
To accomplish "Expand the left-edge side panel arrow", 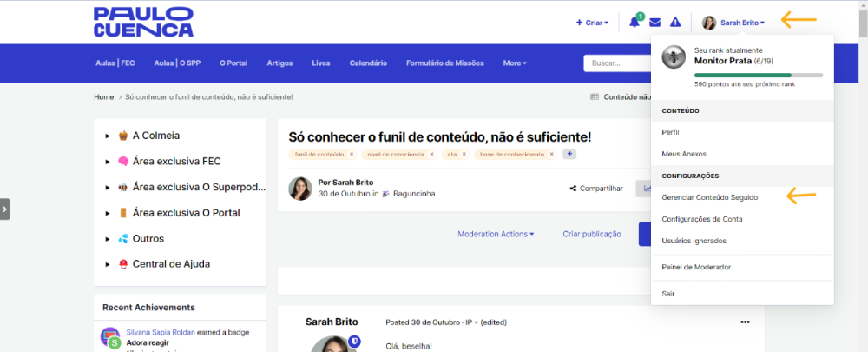I will click(x=5, y=209).
